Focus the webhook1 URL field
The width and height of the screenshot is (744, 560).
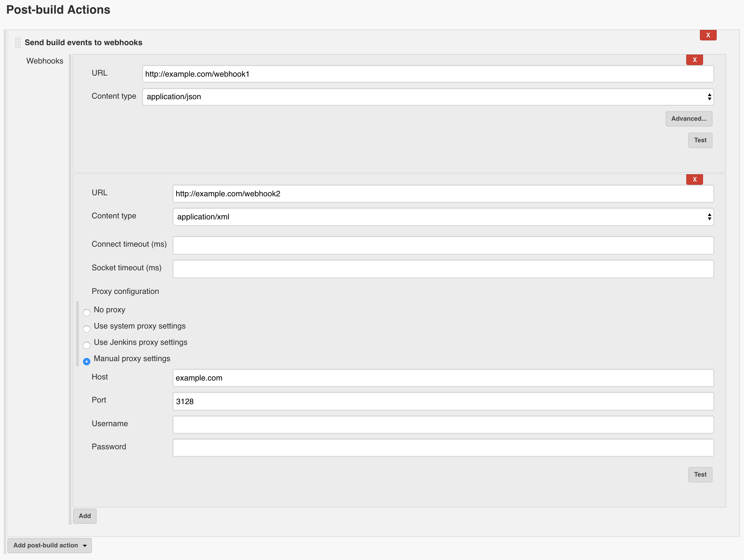[x=427, y=74]
